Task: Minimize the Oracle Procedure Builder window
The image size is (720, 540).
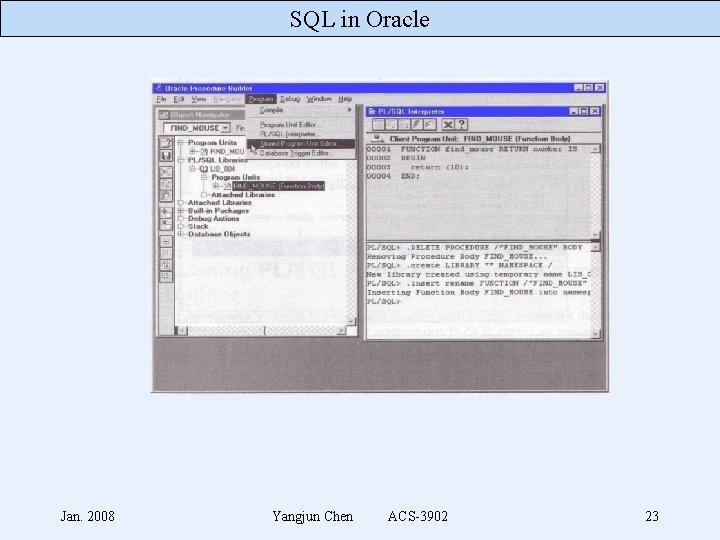Action: point(579,87)
